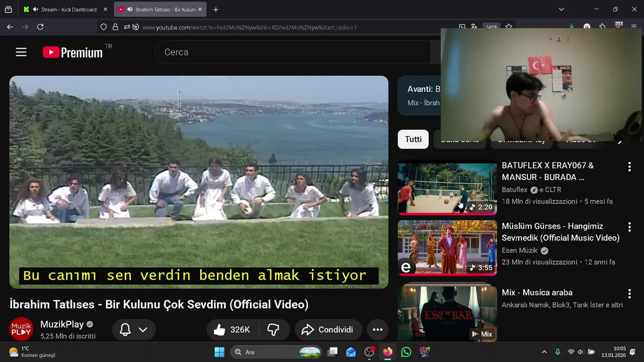
Task: Play the BATUFLEX volleyball thumbnail 2:20
Action: point(447,188)
